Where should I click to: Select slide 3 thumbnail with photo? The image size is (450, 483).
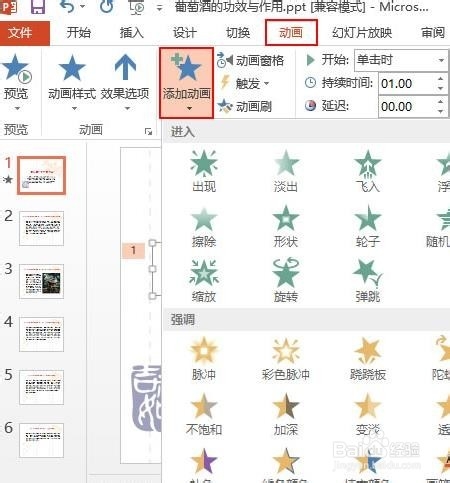coord(42,281)
